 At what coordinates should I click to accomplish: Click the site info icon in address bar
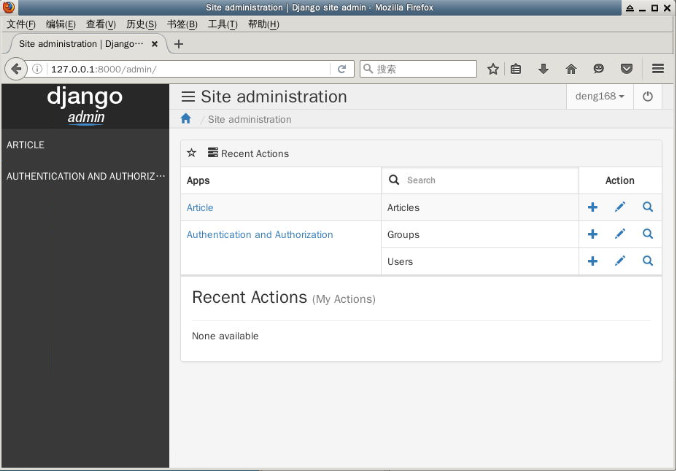tap(37, 69)
